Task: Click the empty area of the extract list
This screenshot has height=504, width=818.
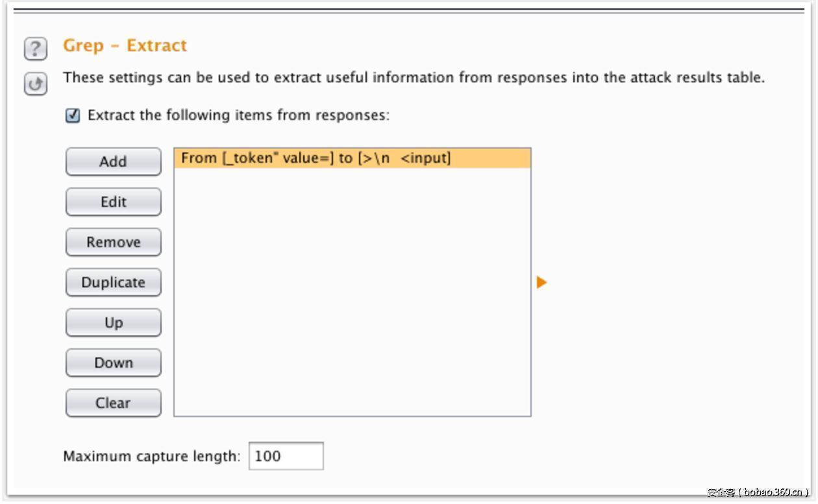Action: (352, 292)
